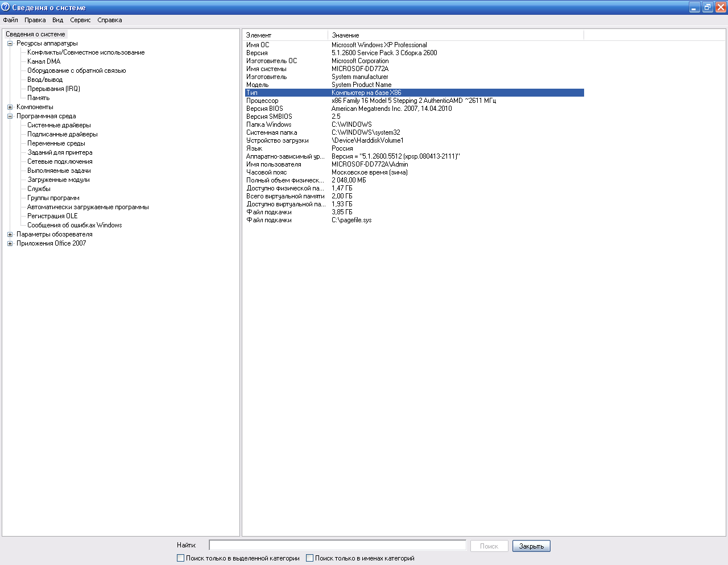Image resolution: width=728 pixels, height=565 pixels.
Task: Open the Файл menu
Action: 10,20
